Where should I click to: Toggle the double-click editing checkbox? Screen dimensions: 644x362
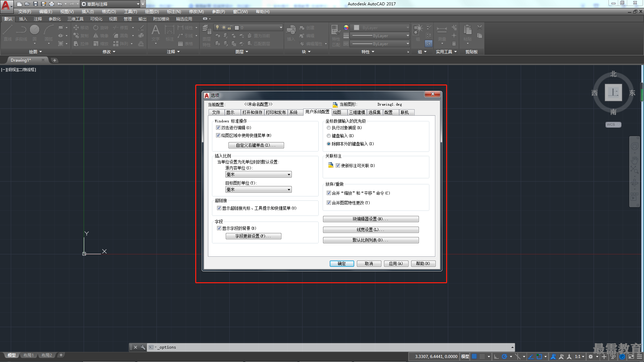click(218, 128)
